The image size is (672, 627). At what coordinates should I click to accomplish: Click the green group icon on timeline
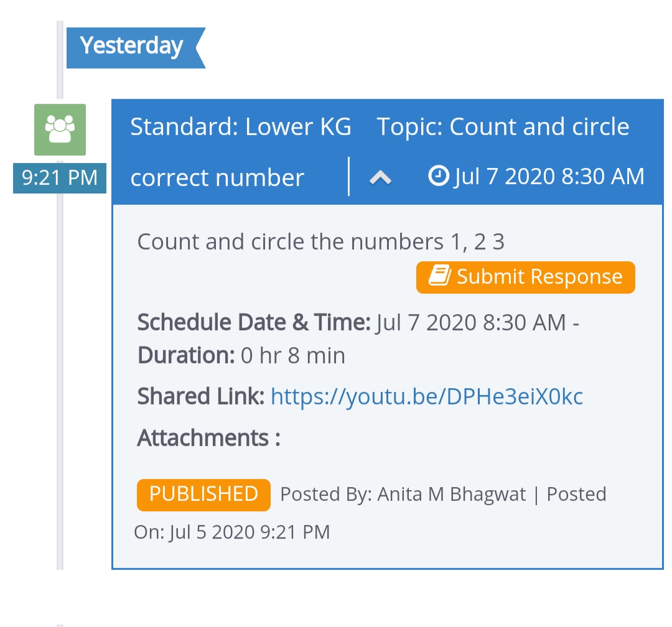tap(60, 129)
